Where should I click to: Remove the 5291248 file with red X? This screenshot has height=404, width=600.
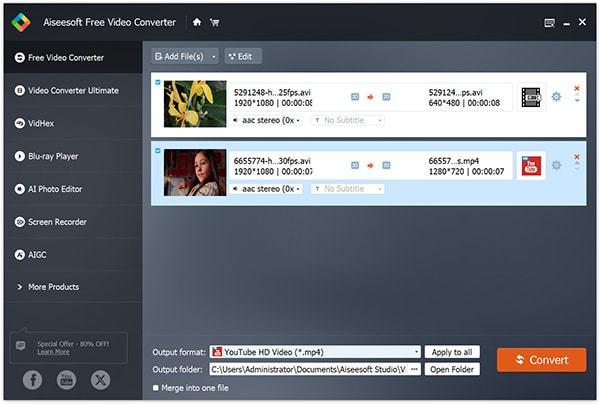577,88
